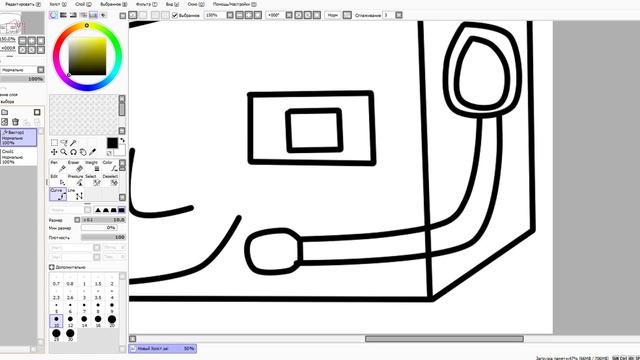This screenshot has width=640, height=360.
Task: Select the Deselect tool
Action: pos(110,180)
